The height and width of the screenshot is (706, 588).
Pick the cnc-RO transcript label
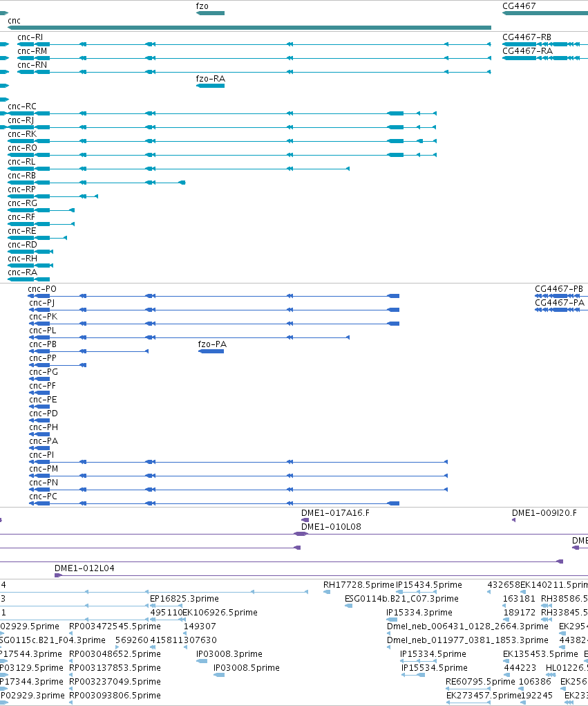coord(23,148)
